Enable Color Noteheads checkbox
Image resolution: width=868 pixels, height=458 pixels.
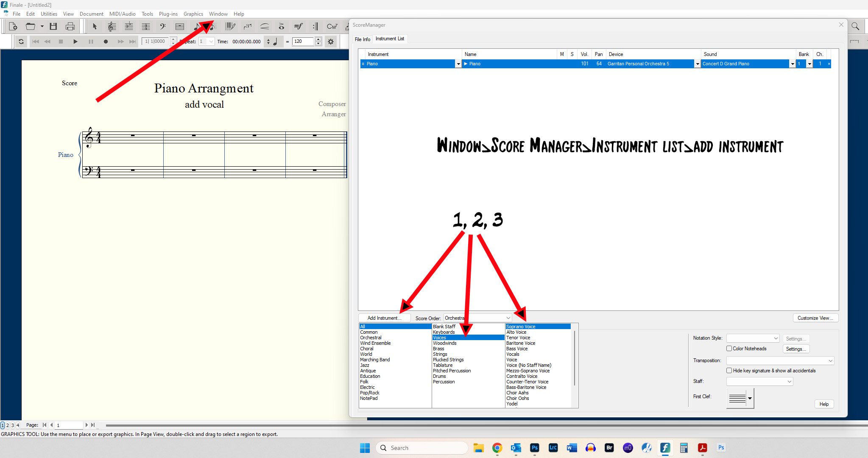click(x=729, y=349)
